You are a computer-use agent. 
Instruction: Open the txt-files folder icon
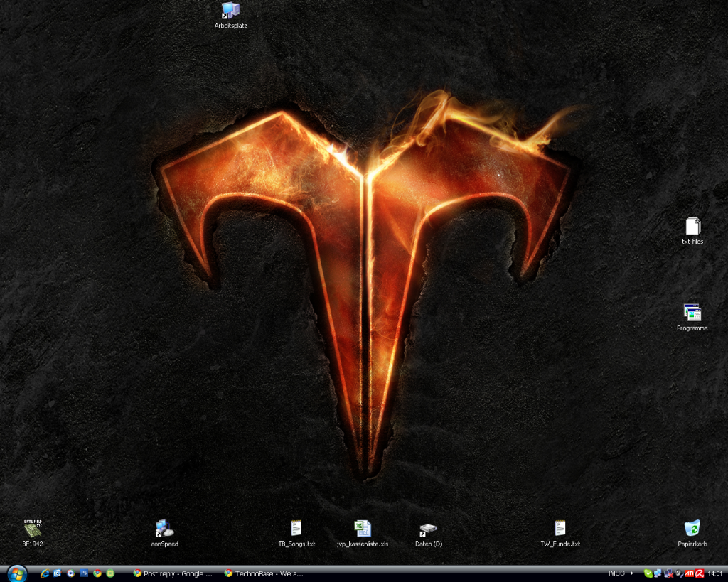(692, 227)
